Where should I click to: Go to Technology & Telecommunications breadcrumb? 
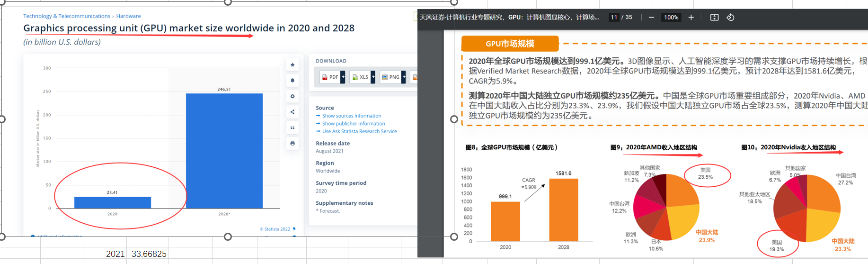click(x=67, y=16)
